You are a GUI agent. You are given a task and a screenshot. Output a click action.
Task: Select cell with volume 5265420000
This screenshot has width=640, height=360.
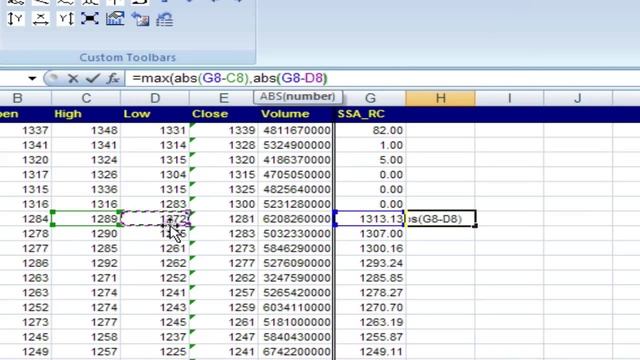pyautogui.click(x=296, y=293)
